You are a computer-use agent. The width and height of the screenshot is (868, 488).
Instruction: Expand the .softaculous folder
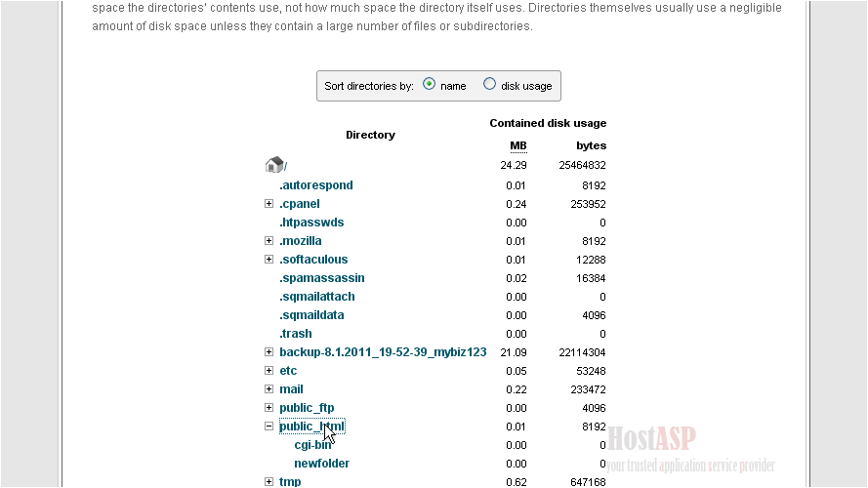click(269, 260)
